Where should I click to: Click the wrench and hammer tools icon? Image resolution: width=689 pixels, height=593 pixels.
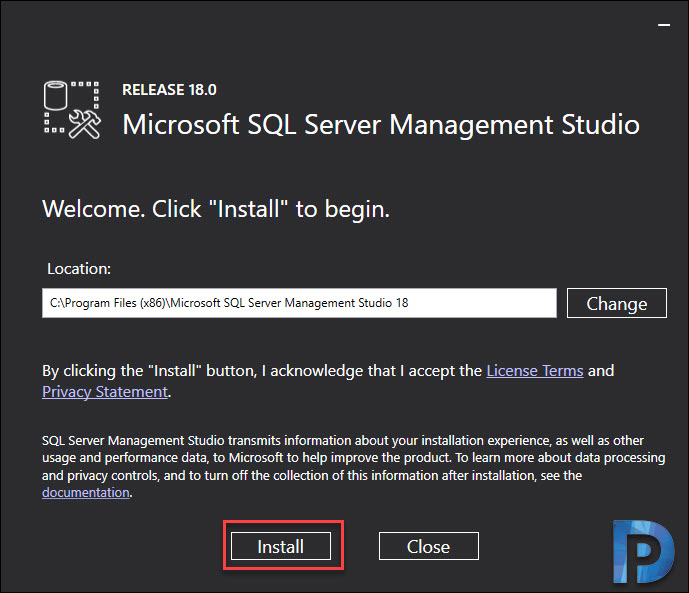click(85, 125)
